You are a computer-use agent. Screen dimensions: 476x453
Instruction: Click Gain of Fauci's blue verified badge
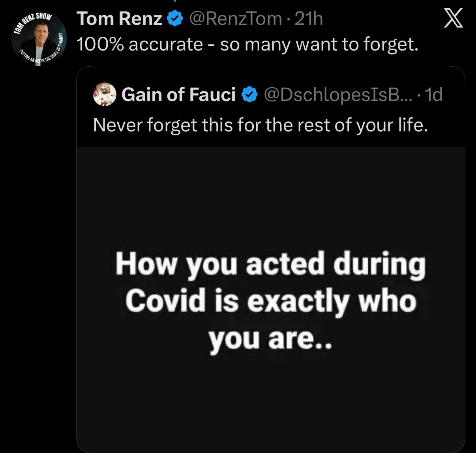click(x=249, y=95)
